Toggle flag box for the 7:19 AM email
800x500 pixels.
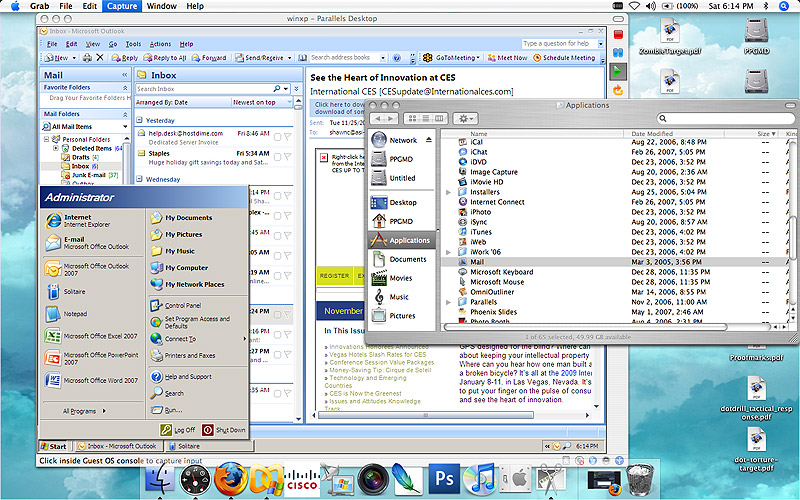278,276
